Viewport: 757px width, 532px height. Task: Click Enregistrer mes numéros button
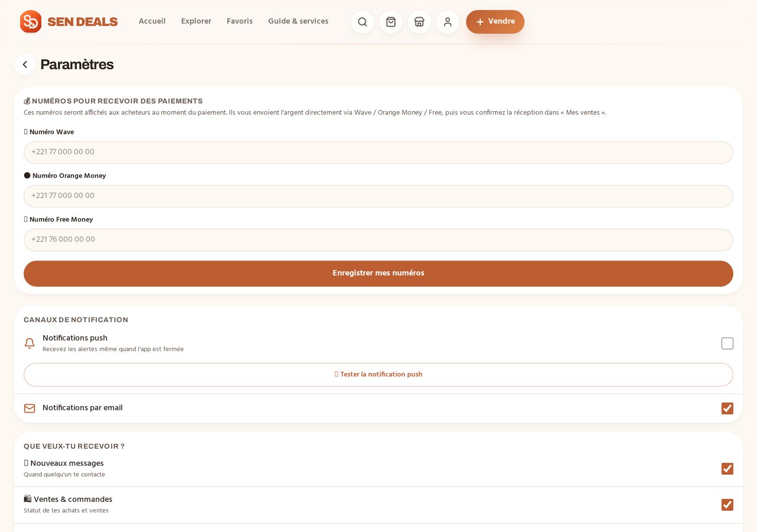pyautogui.click(x=378, y=274)
